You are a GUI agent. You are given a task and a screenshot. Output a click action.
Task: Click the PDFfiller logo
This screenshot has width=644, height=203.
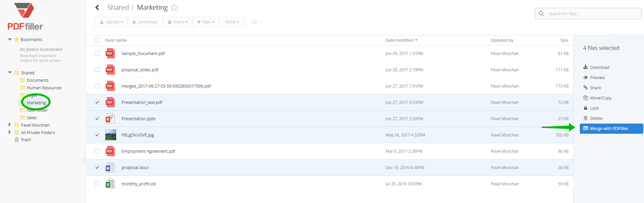(x=25, y=17)
